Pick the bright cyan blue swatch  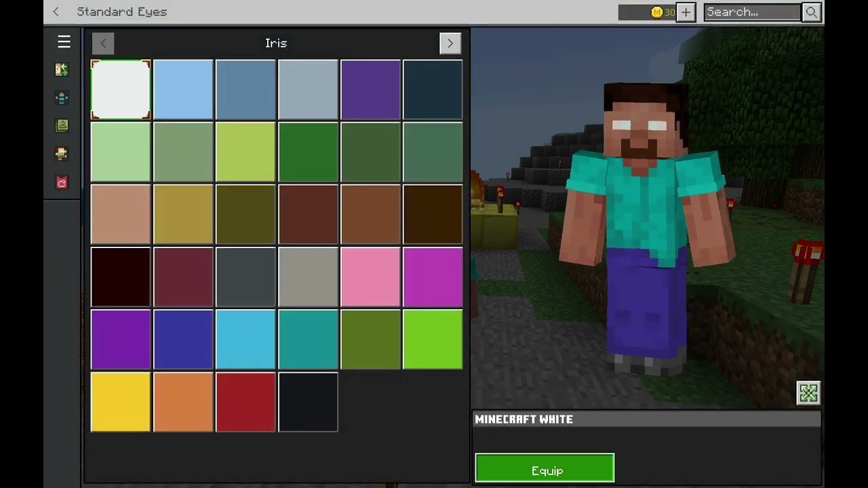[245, 339]
